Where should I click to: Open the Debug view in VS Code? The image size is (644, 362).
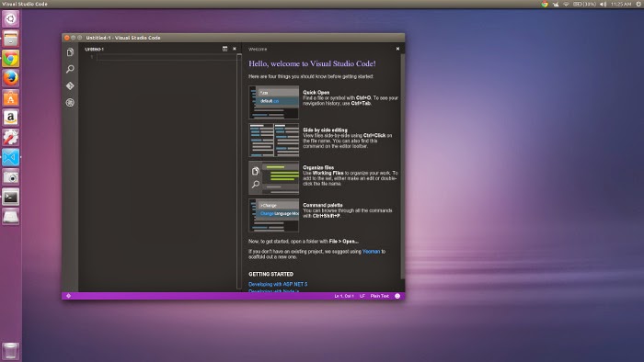(x=70, y=103)
